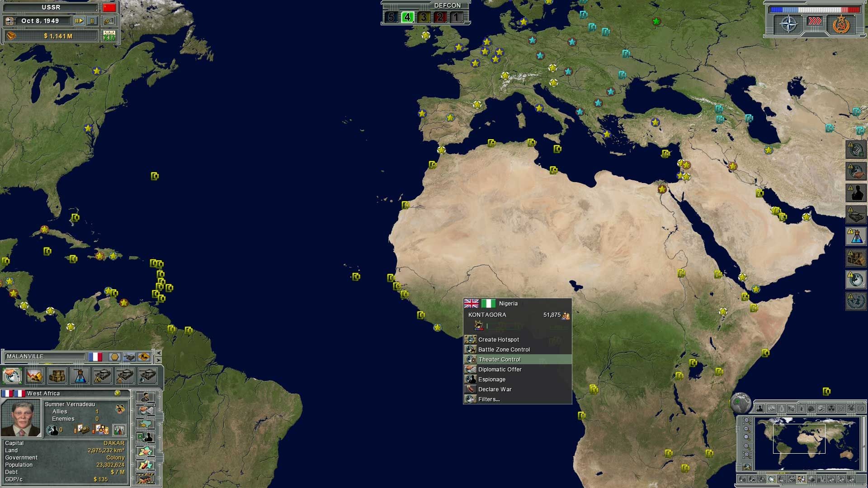Viewport: 868px width, 488px height.
Task: Select Espionage from context menu
Action: (518, 380)
